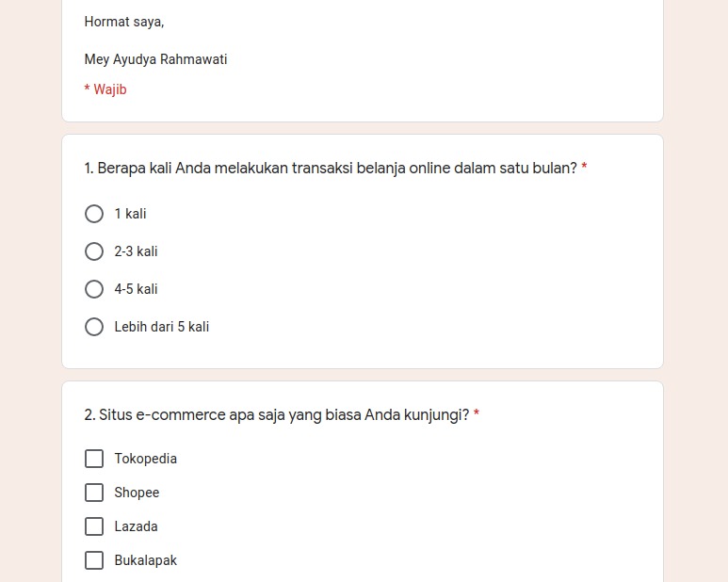
Task: Click the "Bukalapak" label text
Action: [146, 560]
